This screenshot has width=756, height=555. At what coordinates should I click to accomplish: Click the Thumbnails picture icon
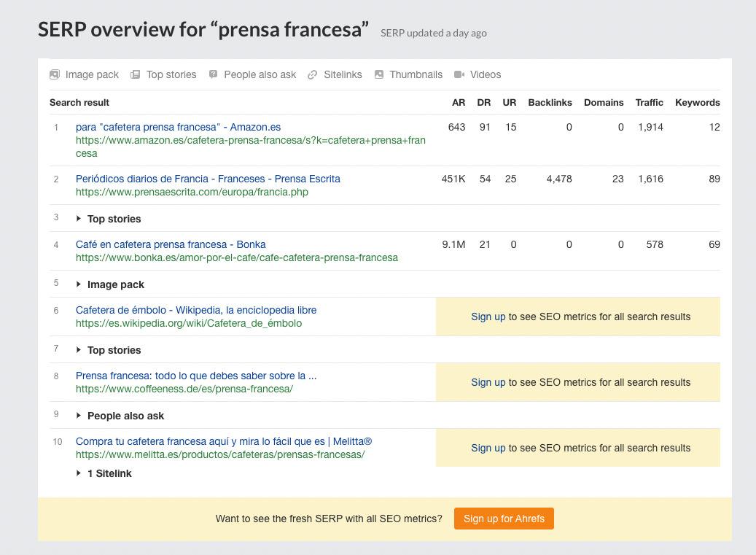click(x=379, y=74)
